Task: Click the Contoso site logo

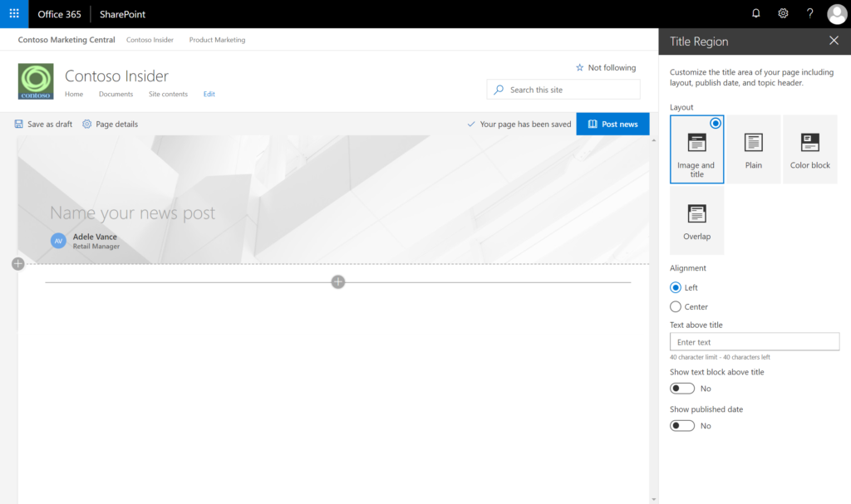Action: (x=36, y=81)
